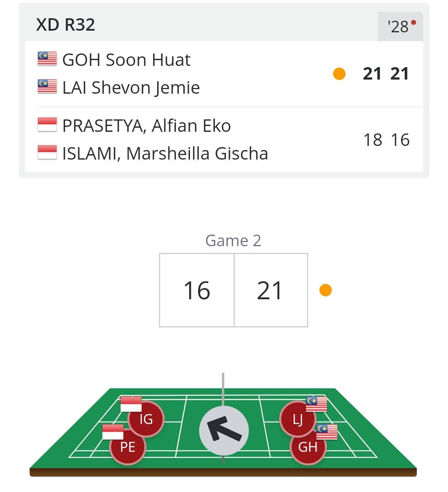Click the Malaysia flag beside LAI Shevon Jemie
The height and width of the screenshot is (492, 448).
pyautogui.click(x=47, y=87)
